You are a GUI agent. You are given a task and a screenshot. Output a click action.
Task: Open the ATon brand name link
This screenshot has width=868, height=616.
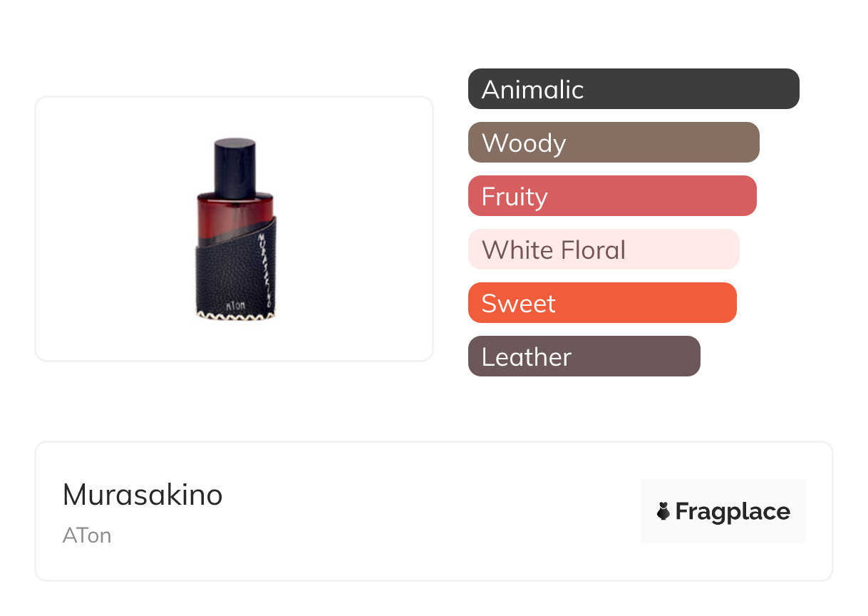[x=87, y=535]
